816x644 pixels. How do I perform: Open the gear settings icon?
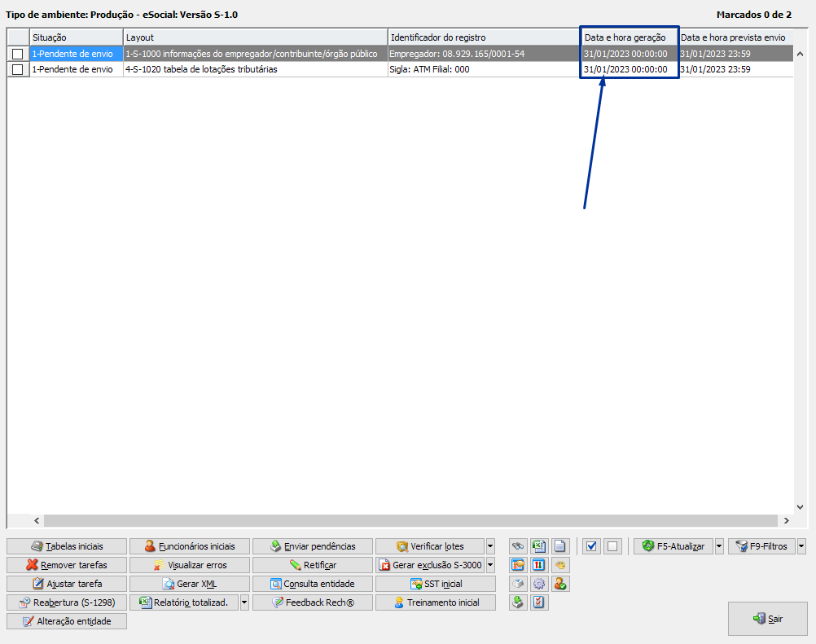pyautogui.click(x=539, y=584)
